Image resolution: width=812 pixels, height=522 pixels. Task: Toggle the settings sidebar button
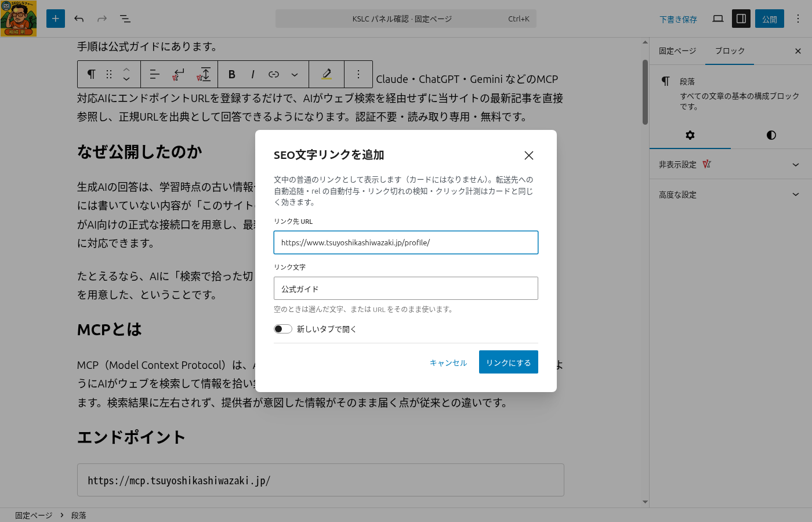pos(741,19)
